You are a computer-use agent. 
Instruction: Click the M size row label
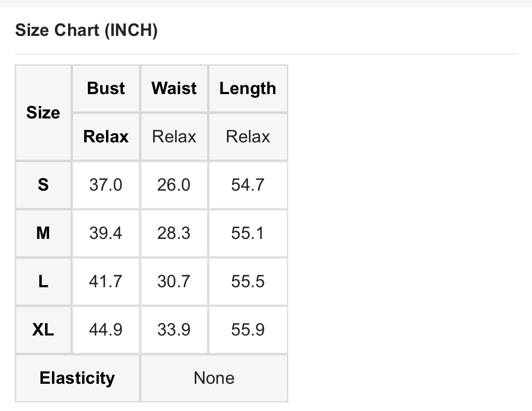(43, 234)
